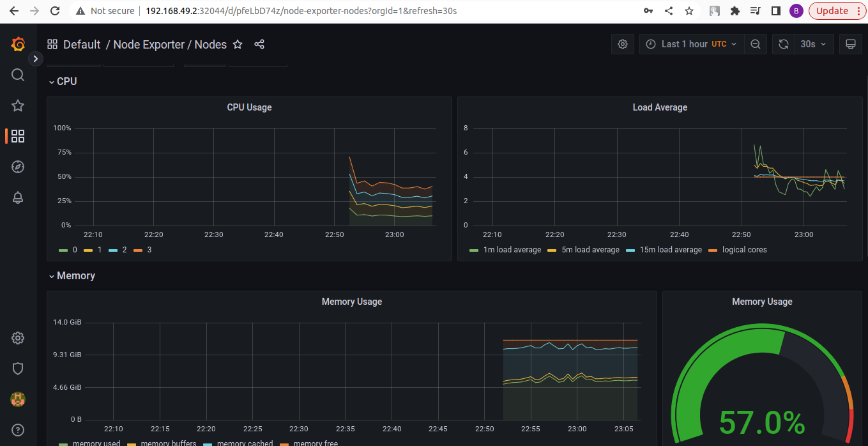The image size is (868, 446).
Task: Open the 30s refresh interval dropdown
Action: 814,44
